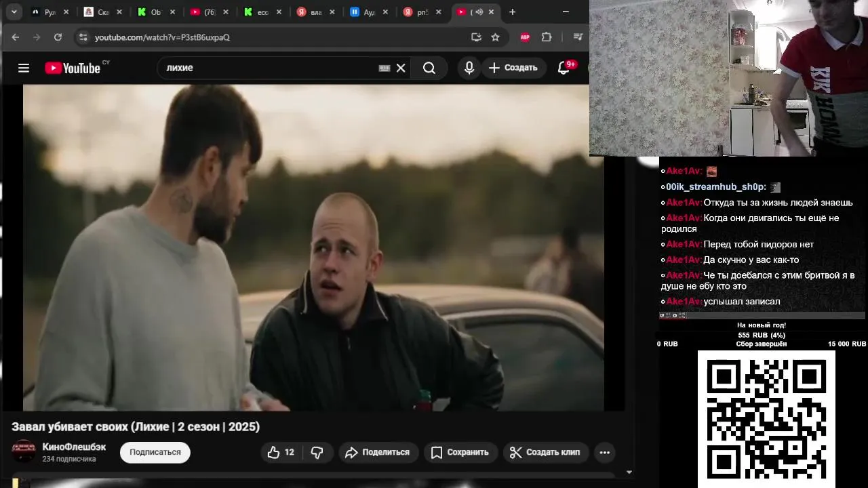The image size is (868, 488).
Task: Install app icon in address bar
Action: point(476,37)
